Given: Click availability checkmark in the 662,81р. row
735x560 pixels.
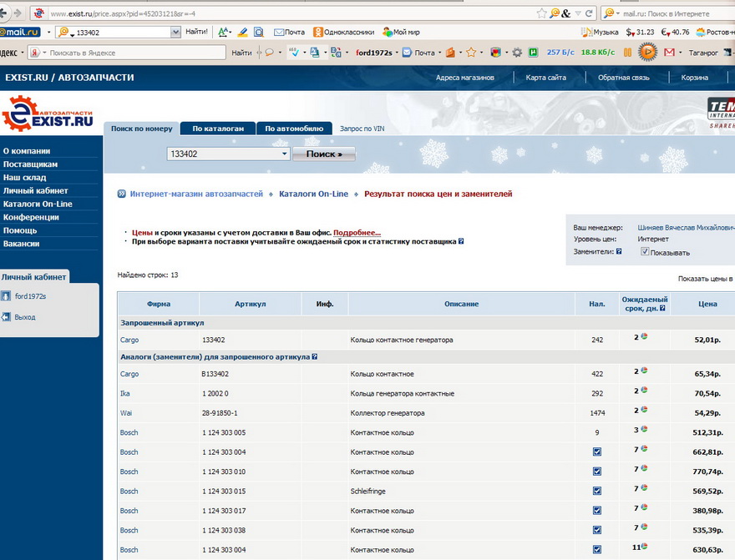Looking at the screenshot, I should click(596, 452).
